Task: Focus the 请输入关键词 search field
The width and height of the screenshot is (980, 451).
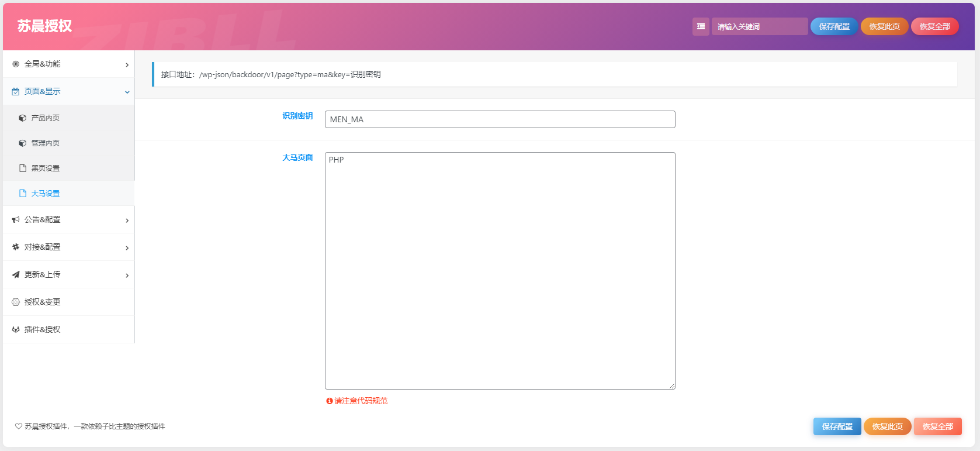Action: point(760,26)
